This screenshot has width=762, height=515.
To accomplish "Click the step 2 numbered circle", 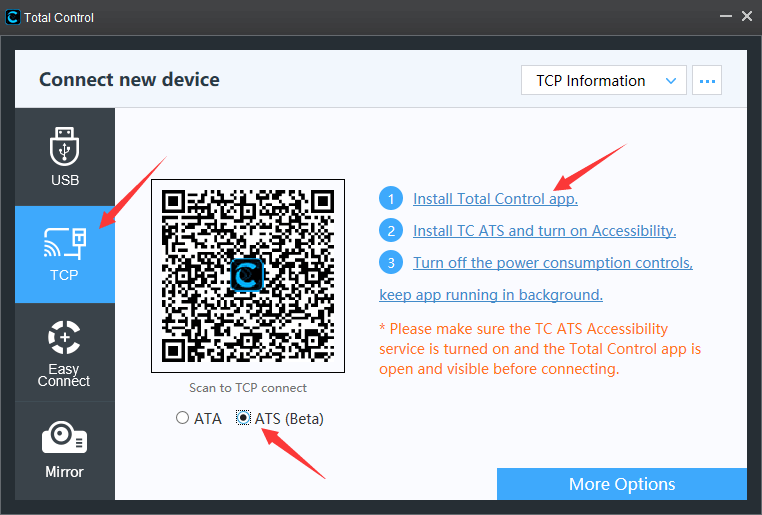I will (x=391, y=231).
